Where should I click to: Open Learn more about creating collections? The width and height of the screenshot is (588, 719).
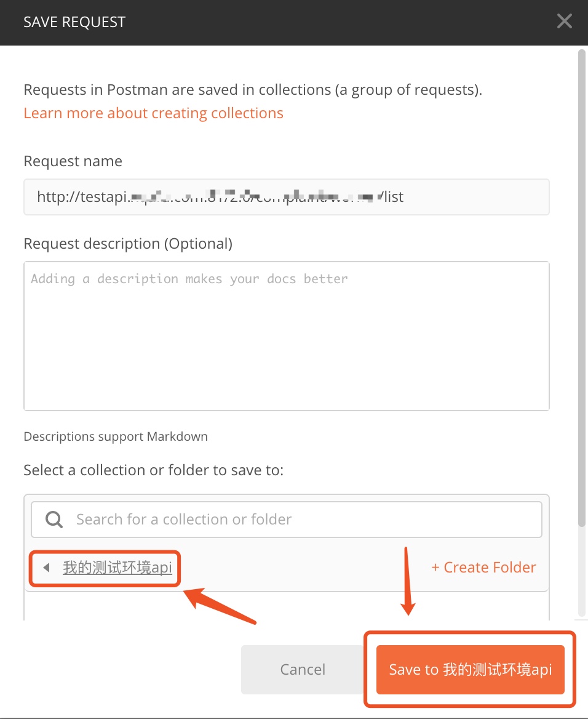[x=154, y=113]
